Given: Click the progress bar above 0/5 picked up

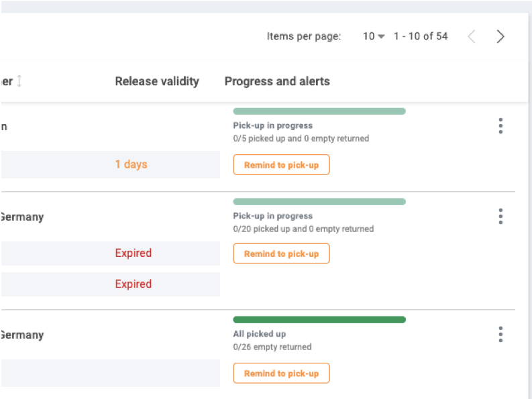Looking at the screenshot, I should tap(319, 111).
